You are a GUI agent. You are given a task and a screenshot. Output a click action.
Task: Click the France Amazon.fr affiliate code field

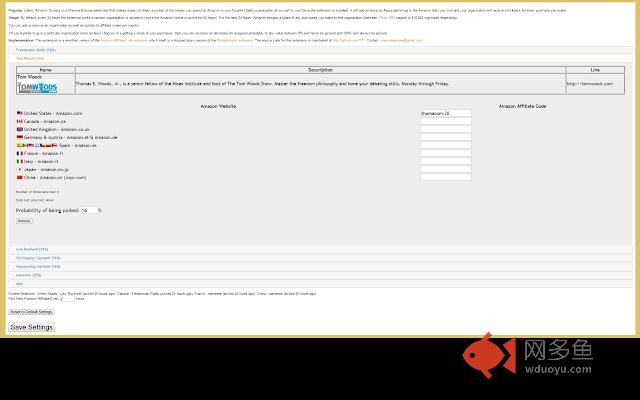446,153
